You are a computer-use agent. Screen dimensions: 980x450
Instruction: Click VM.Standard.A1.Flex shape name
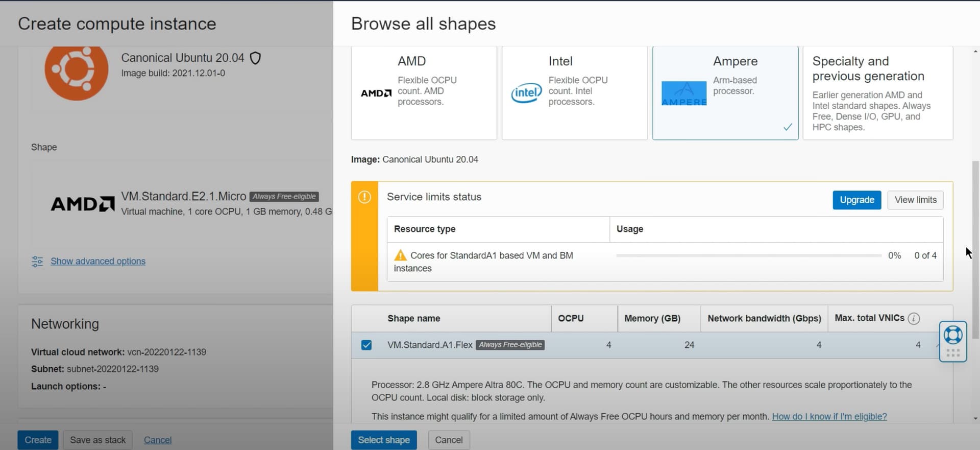(430, 345)
